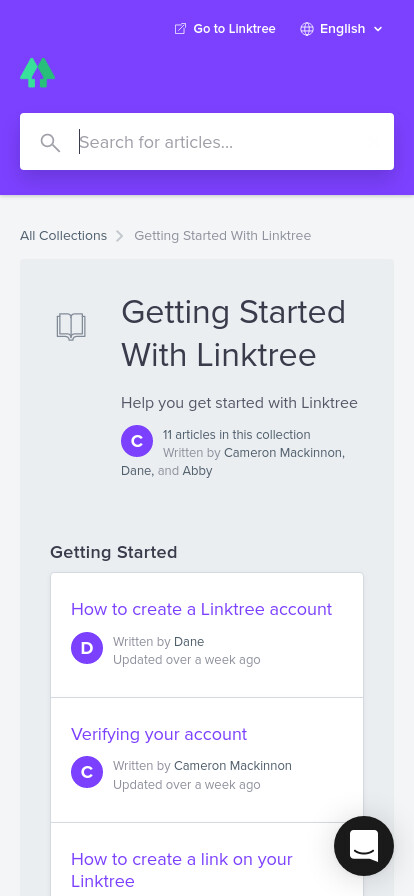414x896 pixels.
Task: Open How to create a link article
Action: pyautogui.click(x=182, y=870)
